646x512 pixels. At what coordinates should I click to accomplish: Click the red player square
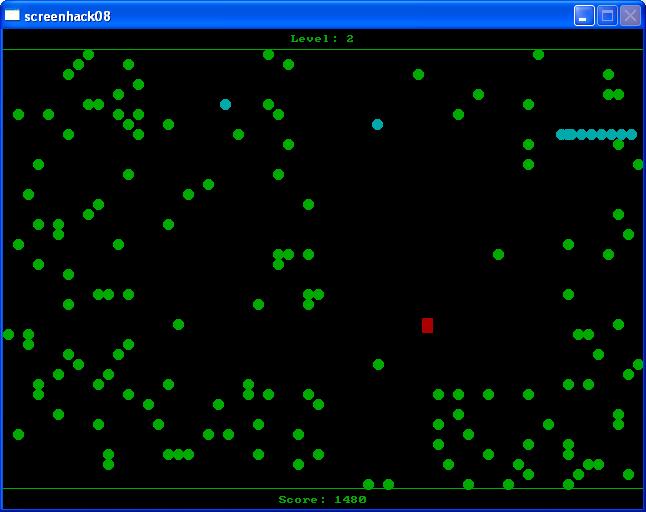[x=427, y=325]
